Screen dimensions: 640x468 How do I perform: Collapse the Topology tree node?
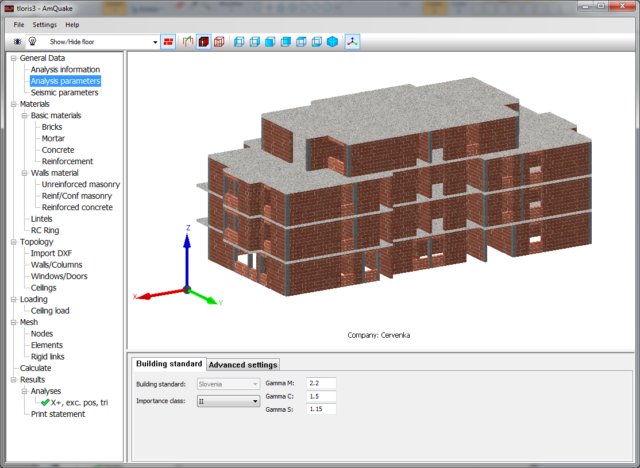(x=13, y=242)
